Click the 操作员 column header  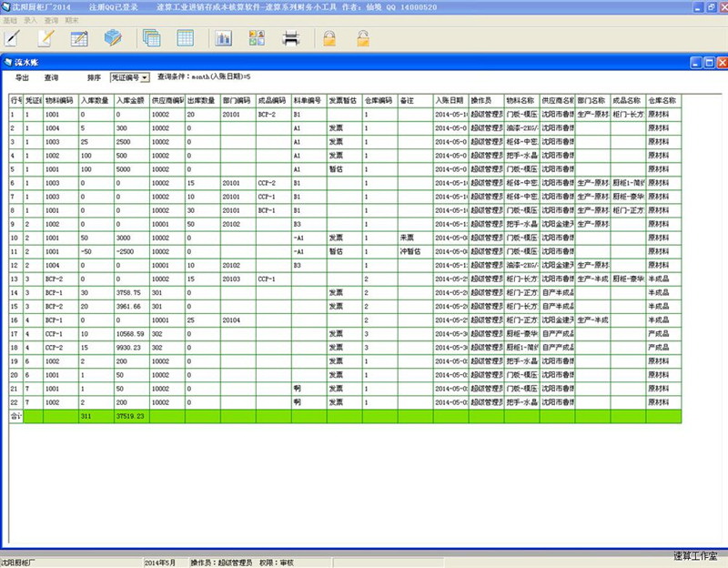486,100
